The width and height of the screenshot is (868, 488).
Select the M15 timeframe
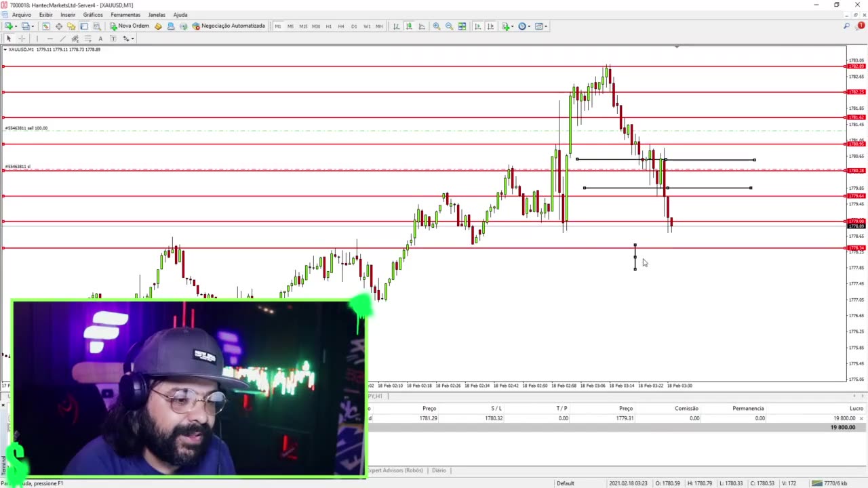303,26
